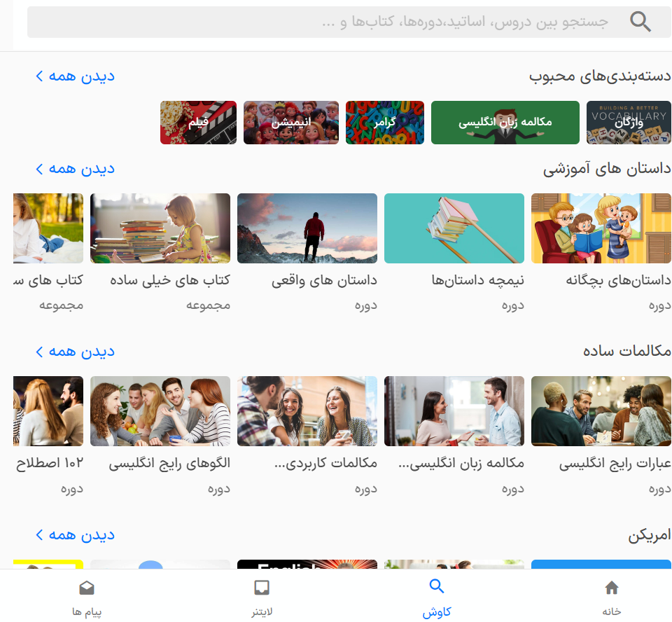Focus the search field جستجو بین دروس
Screen dimensions: 672x622
(349, 22)
